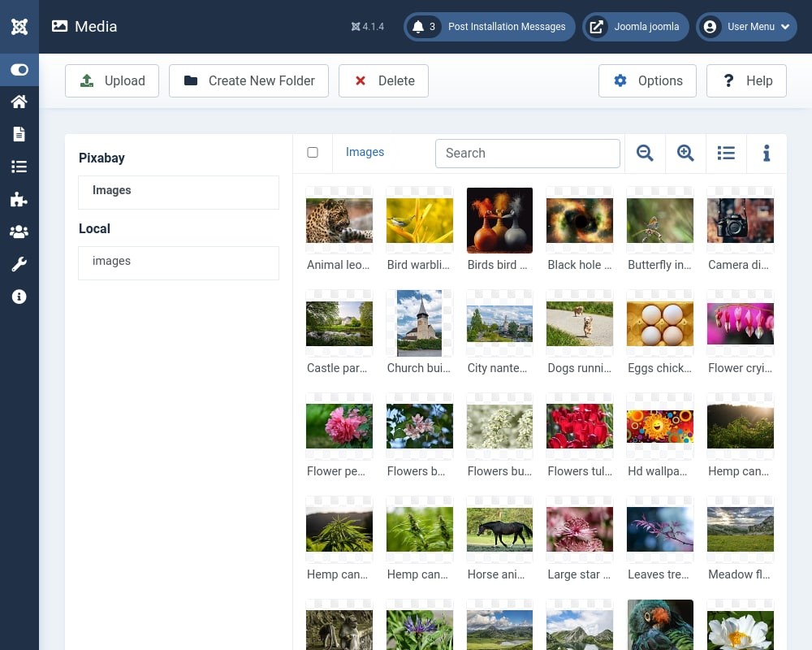Switch to list view icon
This screenshot has height=650, width=812.
point(726,153)
